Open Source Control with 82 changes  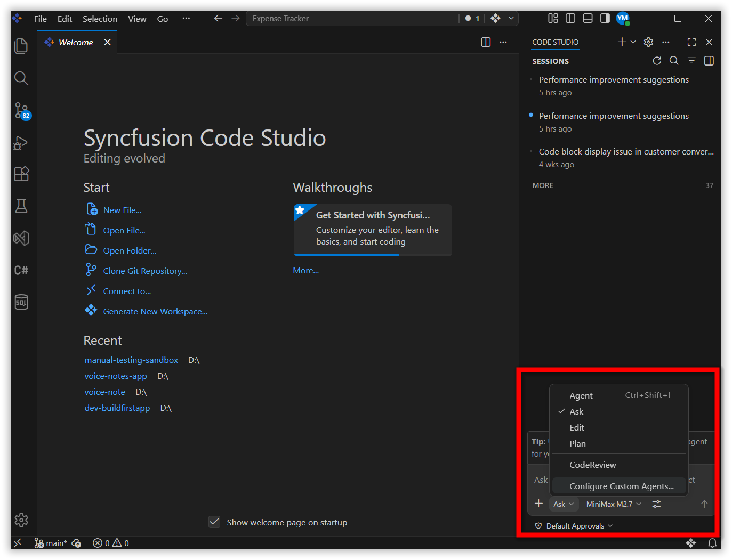[22, 111]
